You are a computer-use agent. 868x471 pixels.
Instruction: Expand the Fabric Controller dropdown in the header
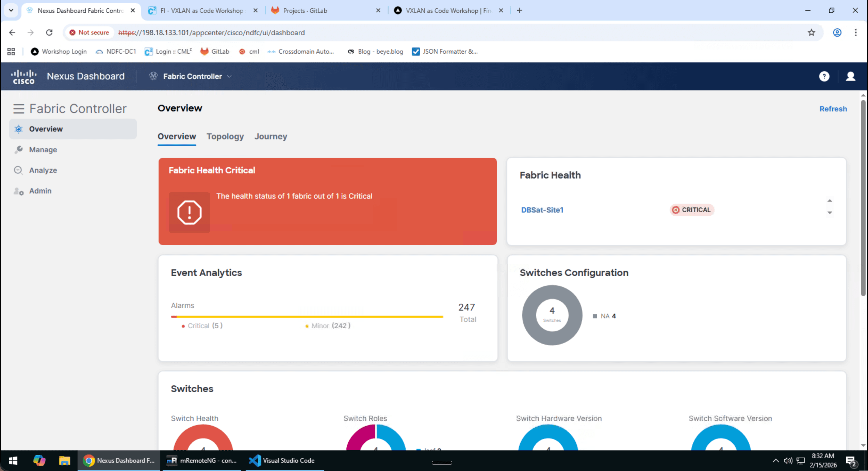pyautogui.click(x=229, y=76)
